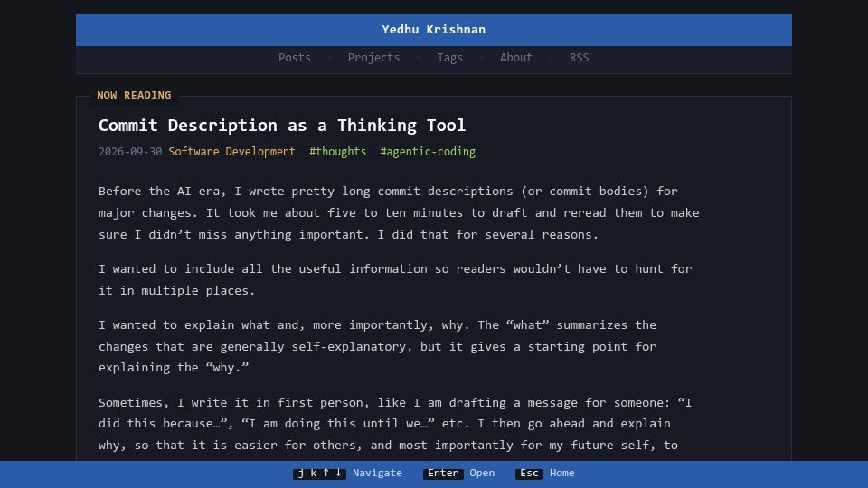Click the Esc key hint in footer
The image size is (868, 488).
point(529,473)
